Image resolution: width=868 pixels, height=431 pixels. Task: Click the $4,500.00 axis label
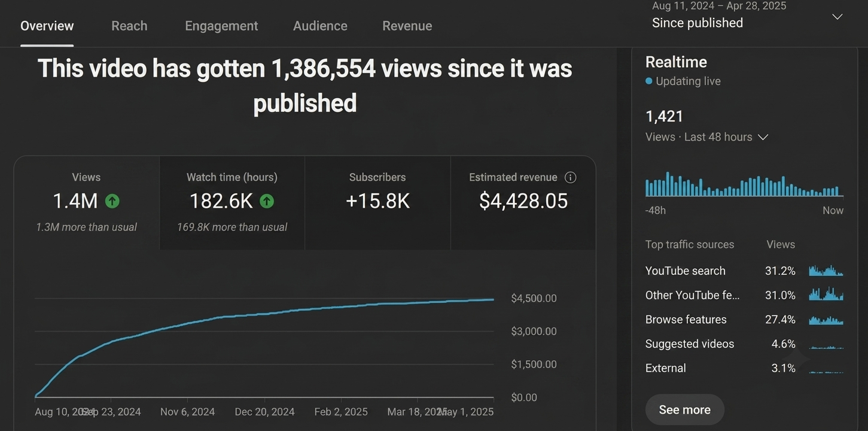pyautogui.click(x=534, y=298)
